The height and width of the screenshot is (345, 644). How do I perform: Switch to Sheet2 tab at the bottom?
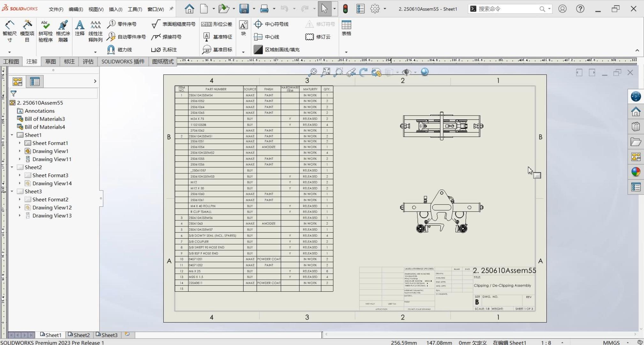79,335
